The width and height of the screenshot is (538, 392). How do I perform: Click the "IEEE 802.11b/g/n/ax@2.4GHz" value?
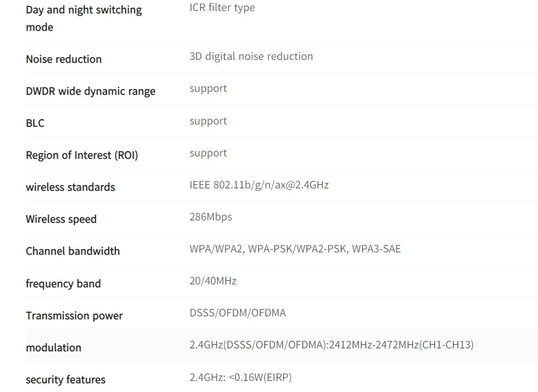tap(259, 185)
